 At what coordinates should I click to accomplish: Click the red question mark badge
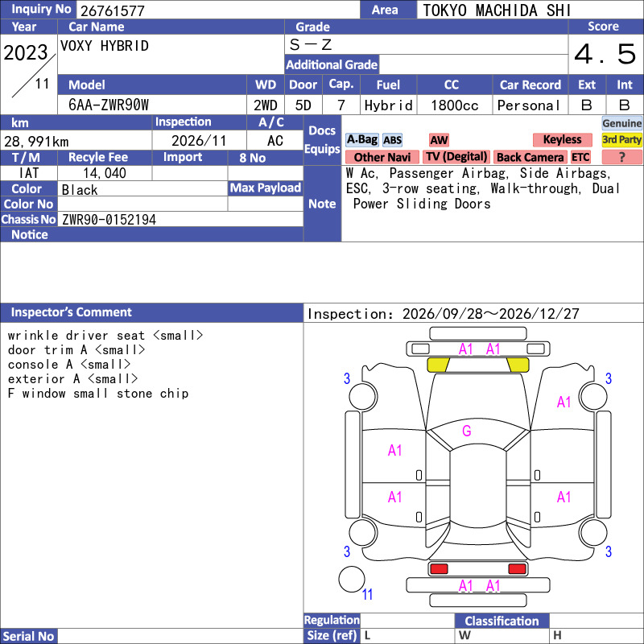tap(621, 157)
